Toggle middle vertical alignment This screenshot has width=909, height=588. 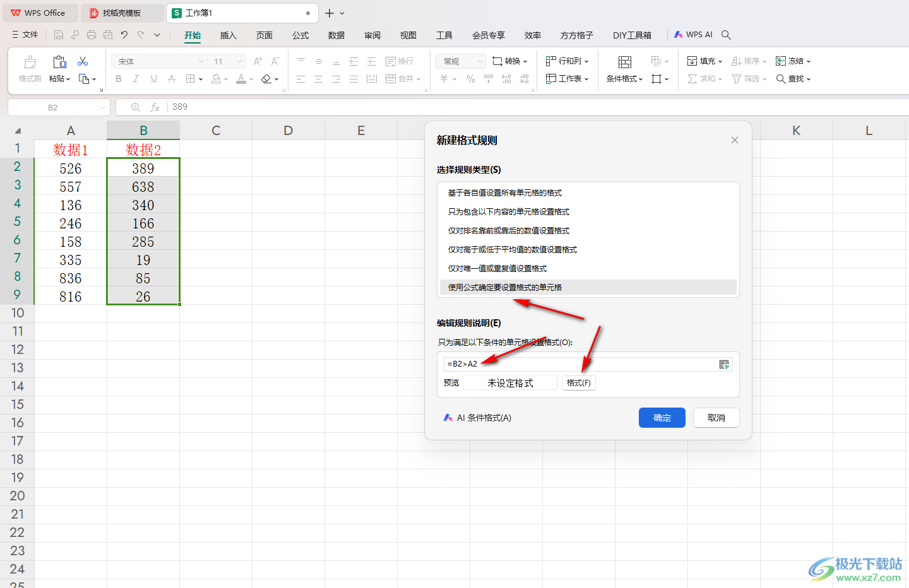tap(319, 61)
